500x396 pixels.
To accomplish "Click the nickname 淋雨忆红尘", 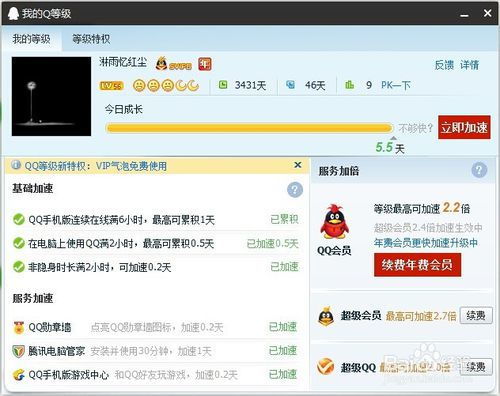I will click(x=123, y=62).
